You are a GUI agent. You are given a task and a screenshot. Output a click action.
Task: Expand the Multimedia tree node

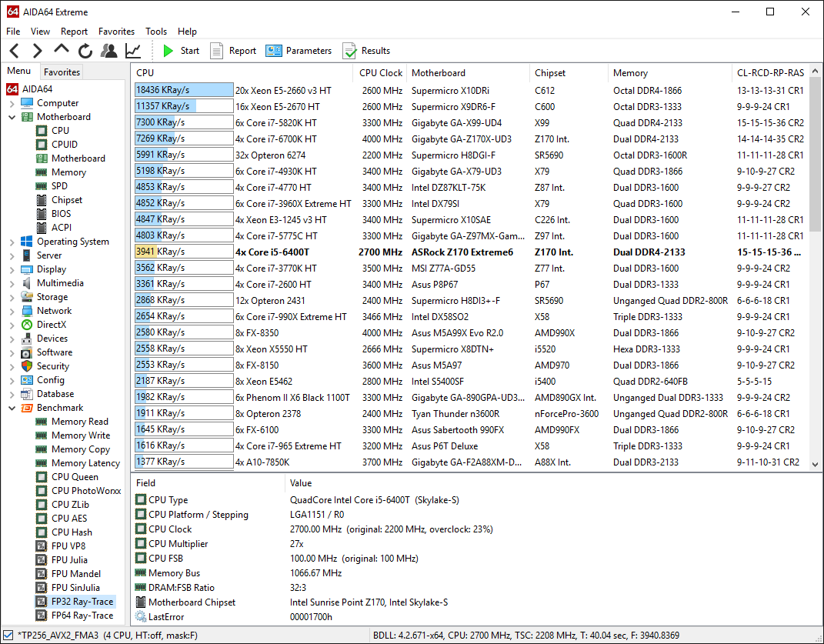12,283
